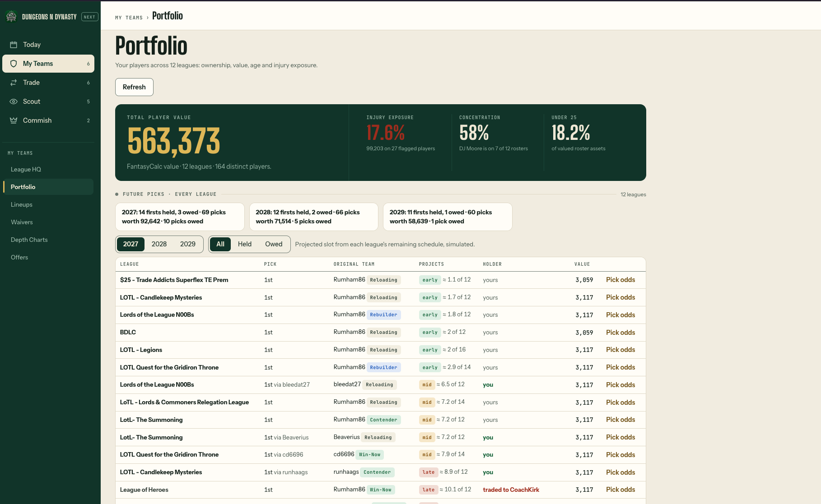Click the My Teams shield icon

point(14,64)
